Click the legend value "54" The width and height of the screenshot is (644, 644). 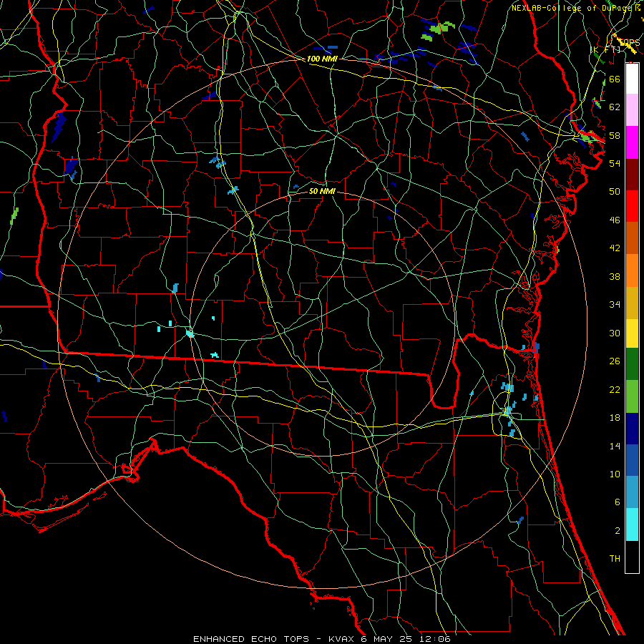pyautogui.click(x=615, y=163)
